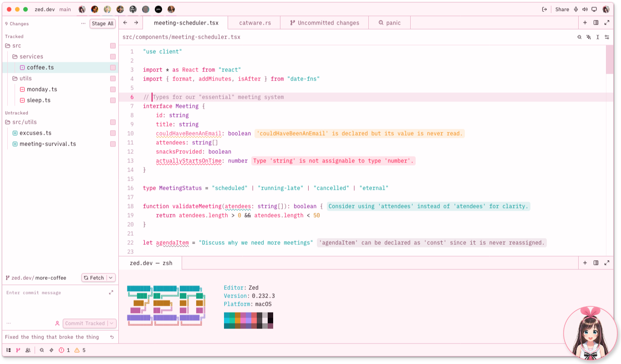Open the main branch selector in title bar
This screenshot has width=621, height=364.
65,9
